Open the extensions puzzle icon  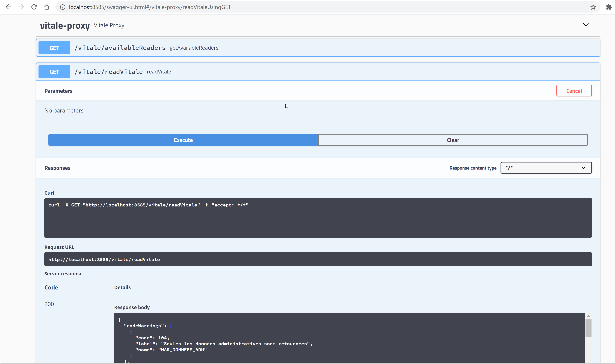tap(609, 7)
